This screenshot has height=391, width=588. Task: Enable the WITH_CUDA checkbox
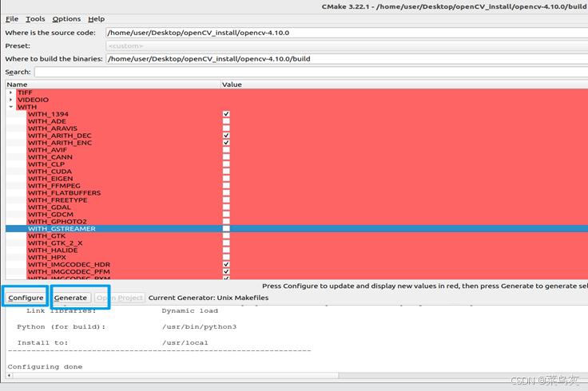(226, 171)
